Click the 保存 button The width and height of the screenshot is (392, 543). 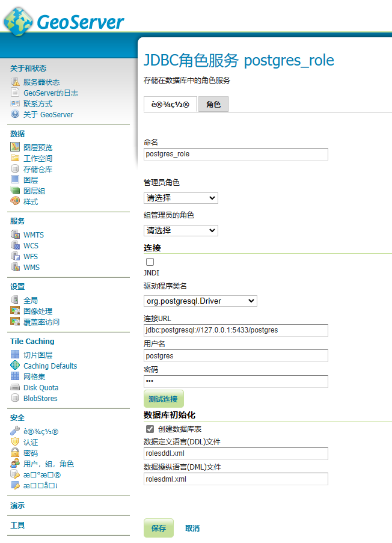coord(158,528)
